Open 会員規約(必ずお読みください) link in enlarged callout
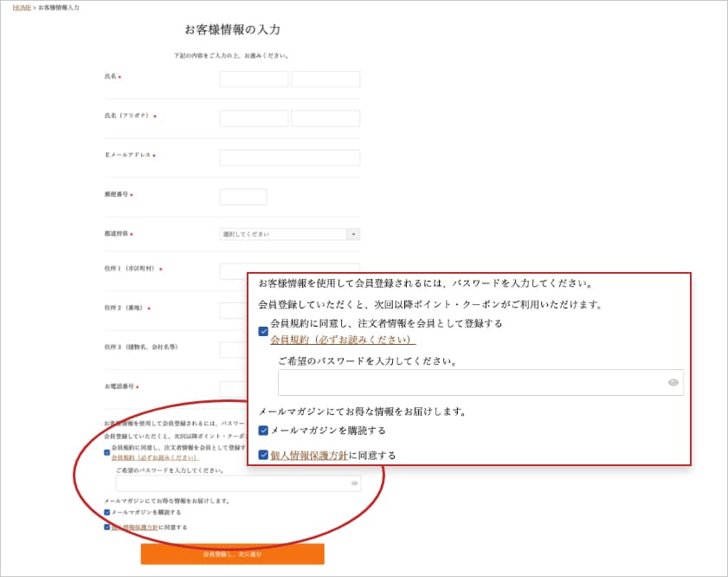 click(343, 340)
